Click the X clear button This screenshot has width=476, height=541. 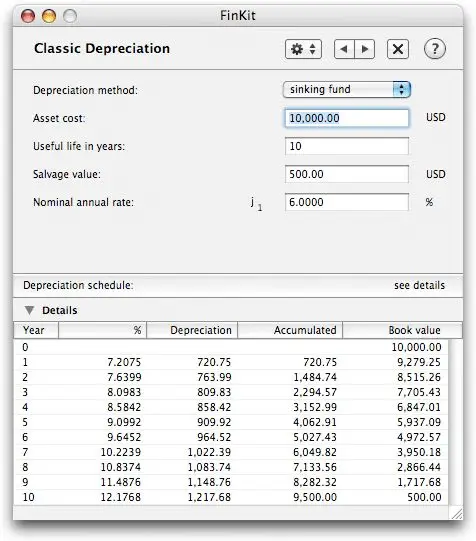click(x=398, y=49)
